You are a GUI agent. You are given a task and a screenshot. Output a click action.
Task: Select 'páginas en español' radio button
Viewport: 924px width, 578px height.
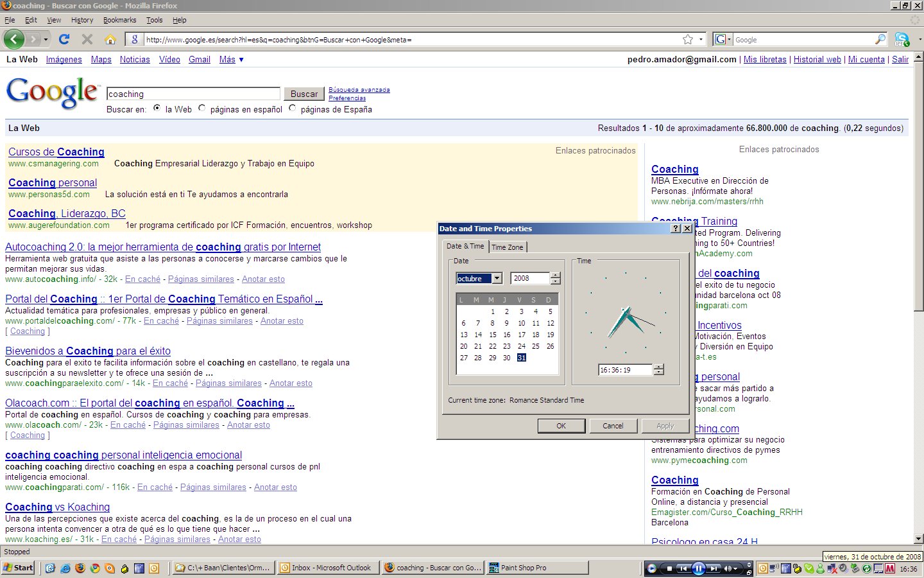[202, 108]
